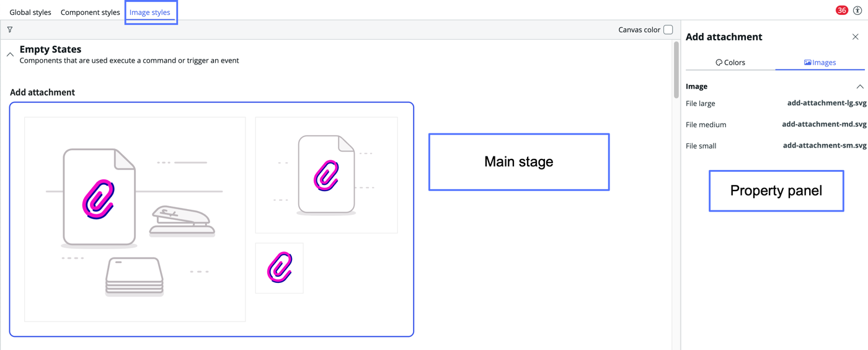Screen dimensions: 868x350
Task: Switch to the Global styles tab
Action: click(30, 12)
